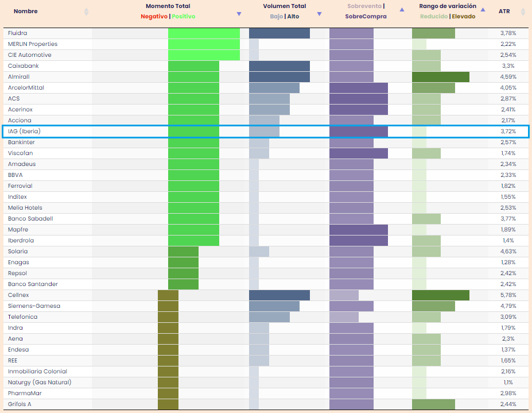Select the Iberdrola row name
The width and height of the screenshot is (532, 413).
point(21,240)
